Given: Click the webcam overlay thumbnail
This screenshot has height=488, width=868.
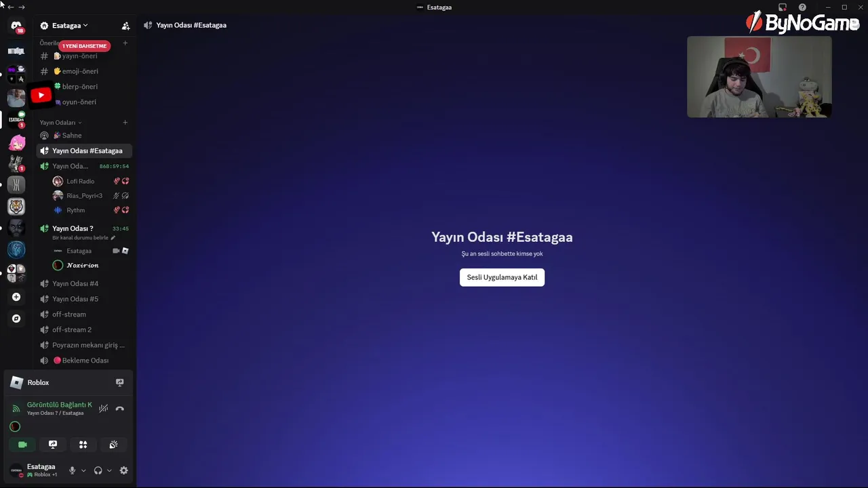Looking at the screenshot, I should (759, 77).
